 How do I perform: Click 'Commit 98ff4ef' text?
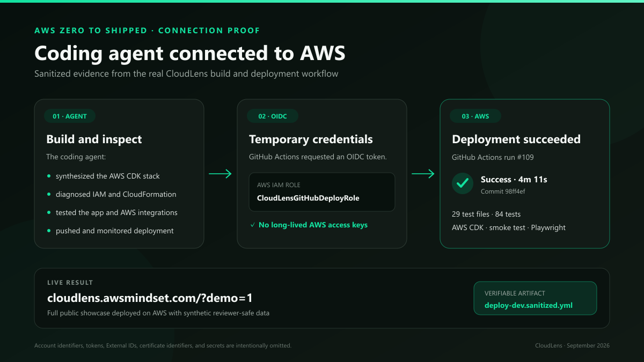coord(503,191)
